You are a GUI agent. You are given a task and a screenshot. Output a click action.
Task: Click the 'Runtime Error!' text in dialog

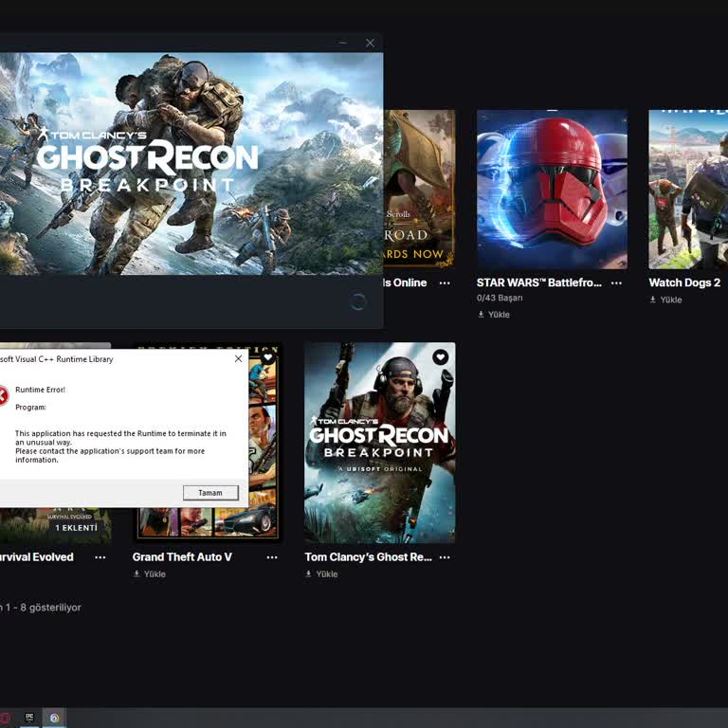coord(41,390)
